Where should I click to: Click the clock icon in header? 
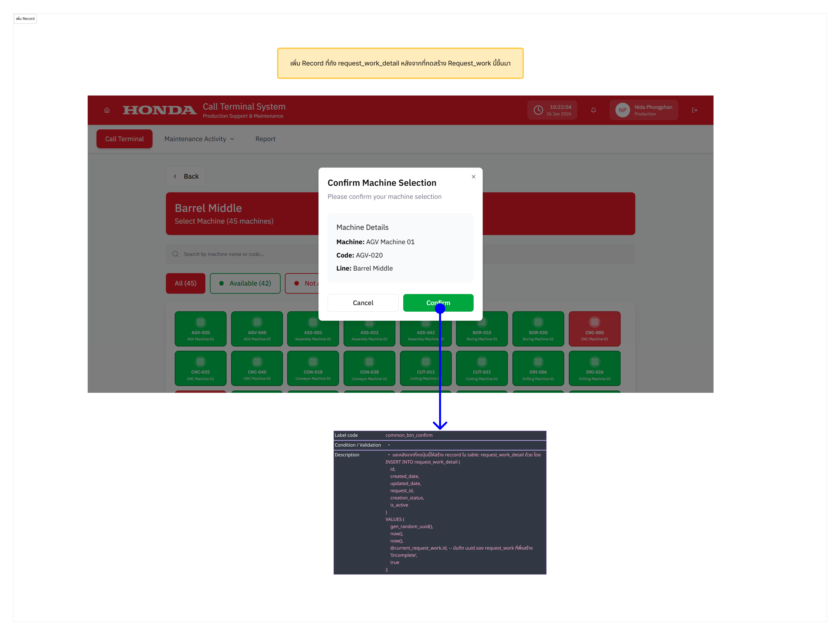[538, 110]
